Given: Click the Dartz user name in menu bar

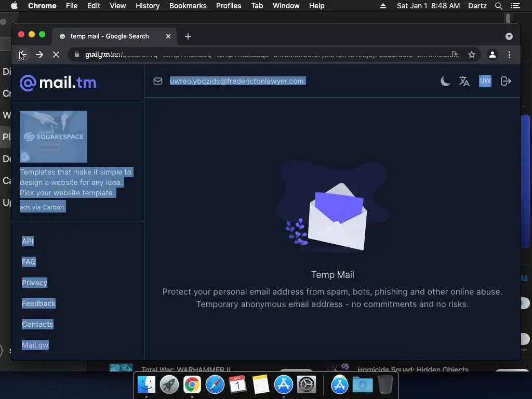Looking at the screenshot, I should point(477,6).
